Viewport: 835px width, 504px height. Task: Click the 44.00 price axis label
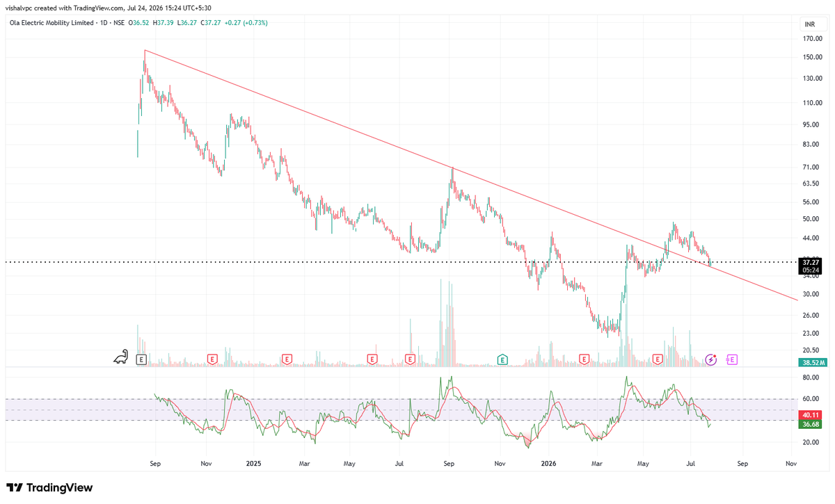[811, 238]
